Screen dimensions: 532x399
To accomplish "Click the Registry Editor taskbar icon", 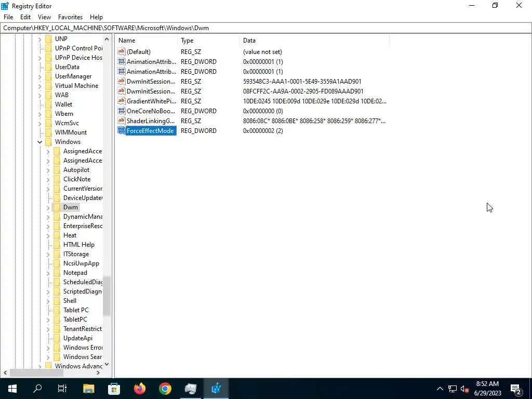I will [x=216, y=389].
